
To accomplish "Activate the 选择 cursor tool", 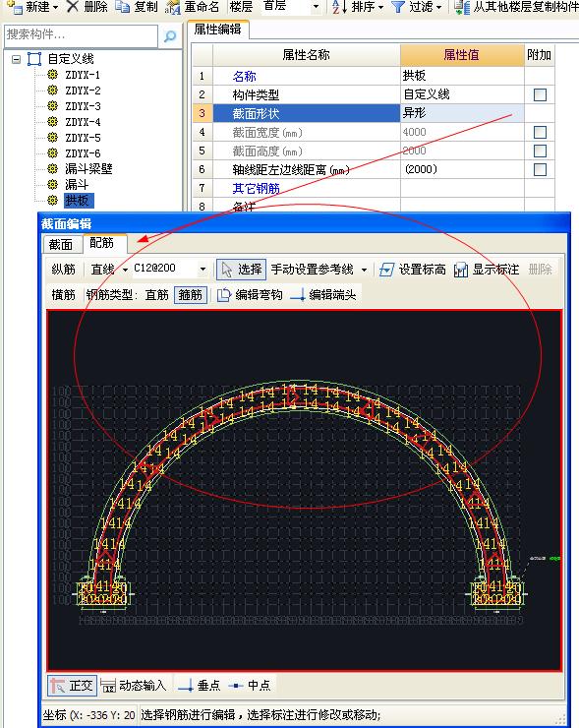I will [x=242, y=270].
